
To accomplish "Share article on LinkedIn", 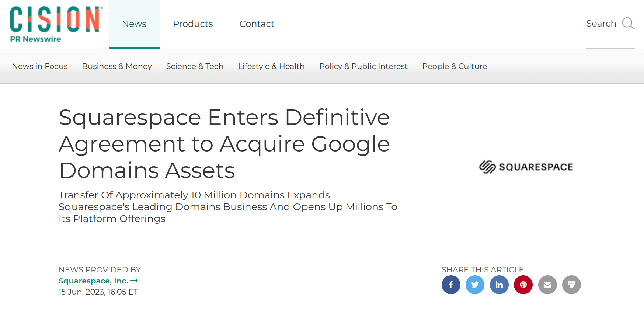I will click(x=499, y=285).
